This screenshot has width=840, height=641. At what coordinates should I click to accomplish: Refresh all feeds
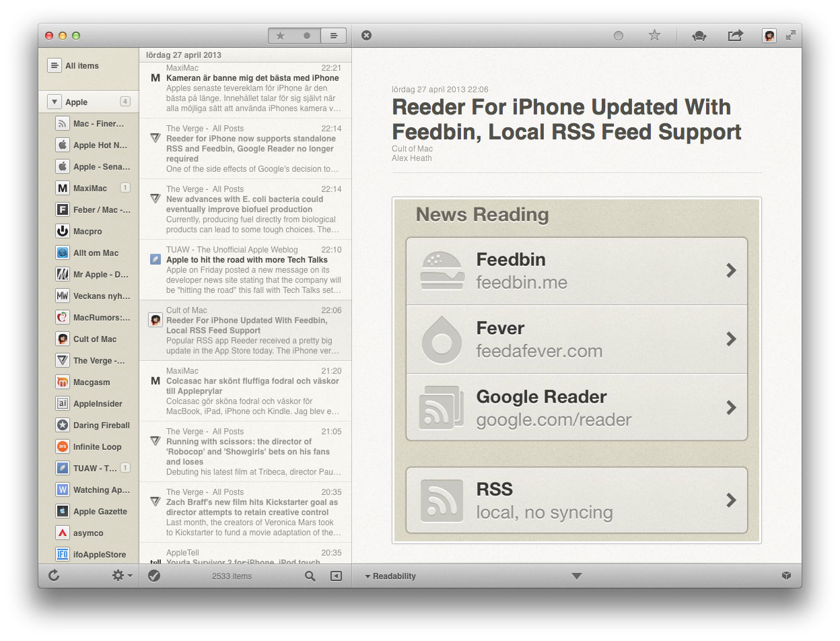tap(54, 576)
